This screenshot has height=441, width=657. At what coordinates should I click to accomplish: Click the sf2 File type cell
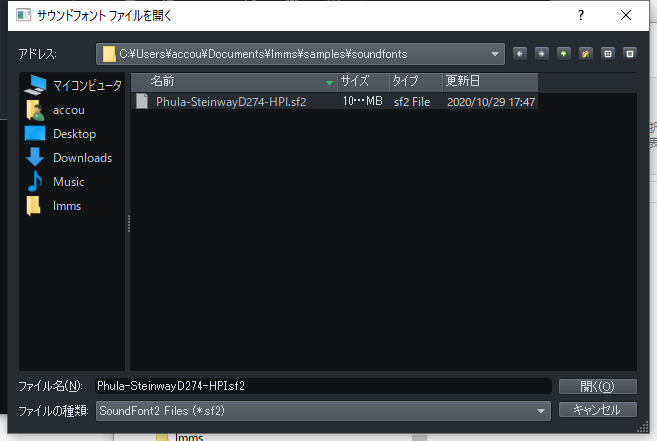pos(412,102)
